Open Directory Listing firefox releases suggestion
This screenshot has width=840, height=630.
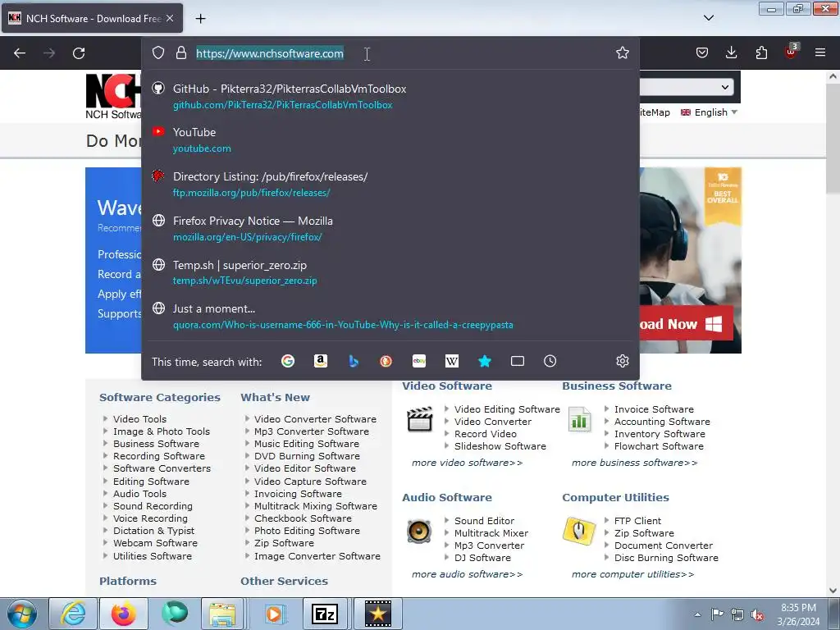tap(390, 185)
